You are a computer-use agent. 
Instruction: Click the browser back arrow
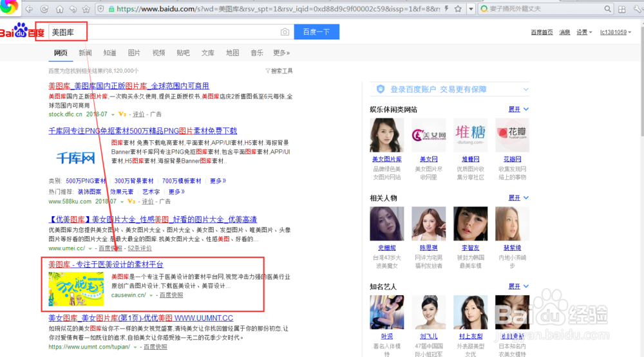[29, 8]
